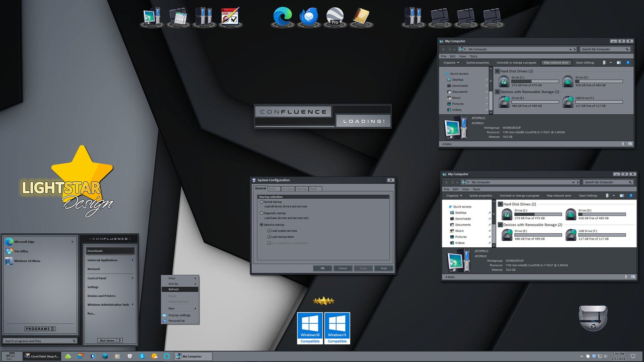Click help question mark in gray-pane My Computer window
Image resolution: width=644 pixels, height=362 pixels.
pos(627,63)
